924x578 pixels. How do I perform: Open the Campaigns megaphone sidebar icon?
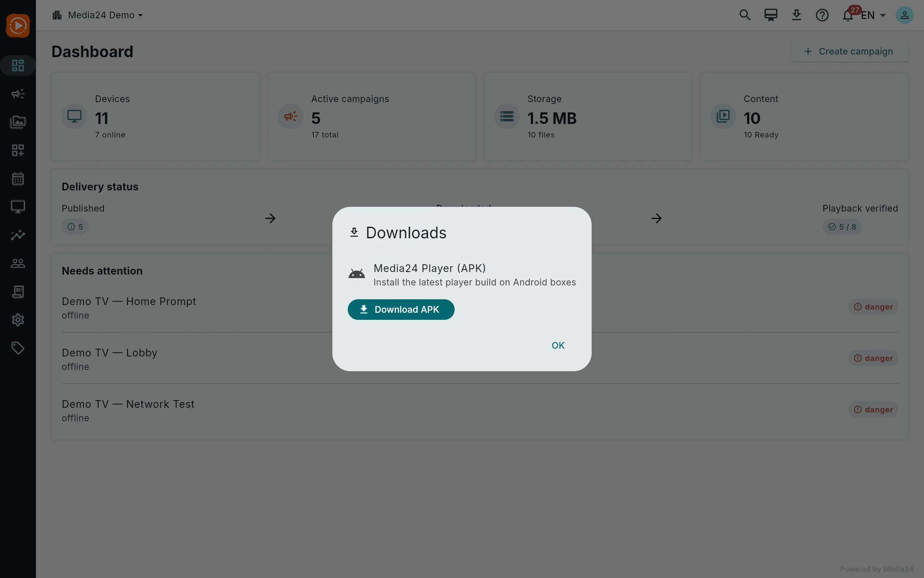point(18,94)
